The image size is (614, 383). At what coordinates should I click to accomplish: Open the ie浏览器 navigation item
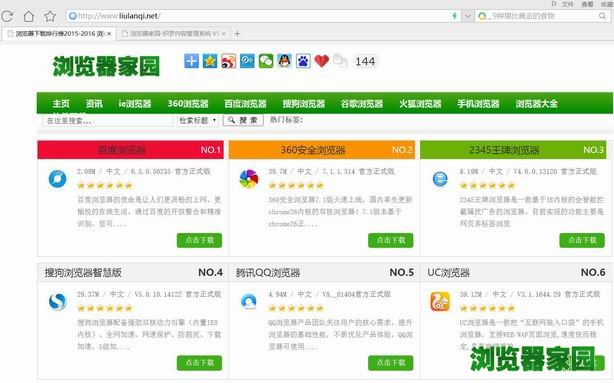(135, 103)
